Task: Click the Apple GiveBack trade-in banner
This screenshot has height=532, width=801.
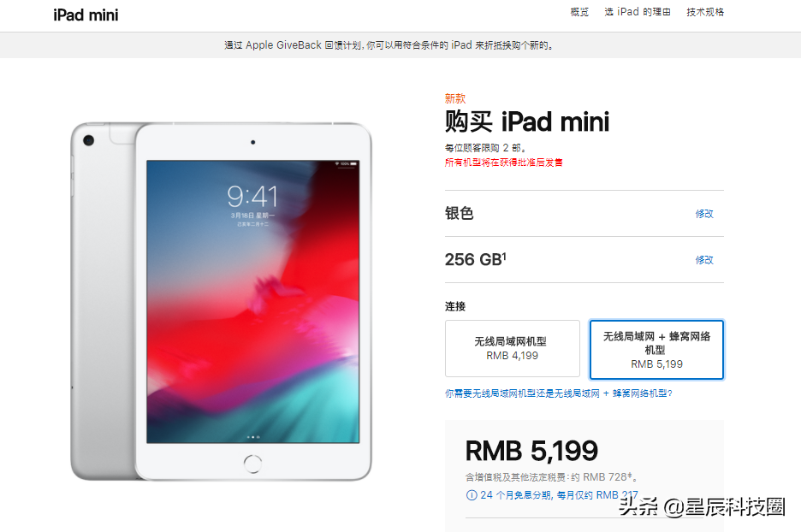Action: pyautogui.click(x=389, y=45)
